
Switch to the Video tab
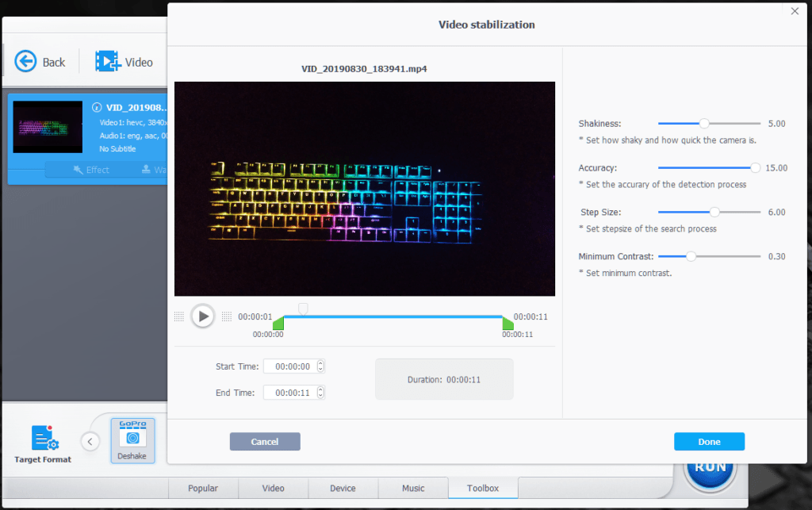coord(273,489)
